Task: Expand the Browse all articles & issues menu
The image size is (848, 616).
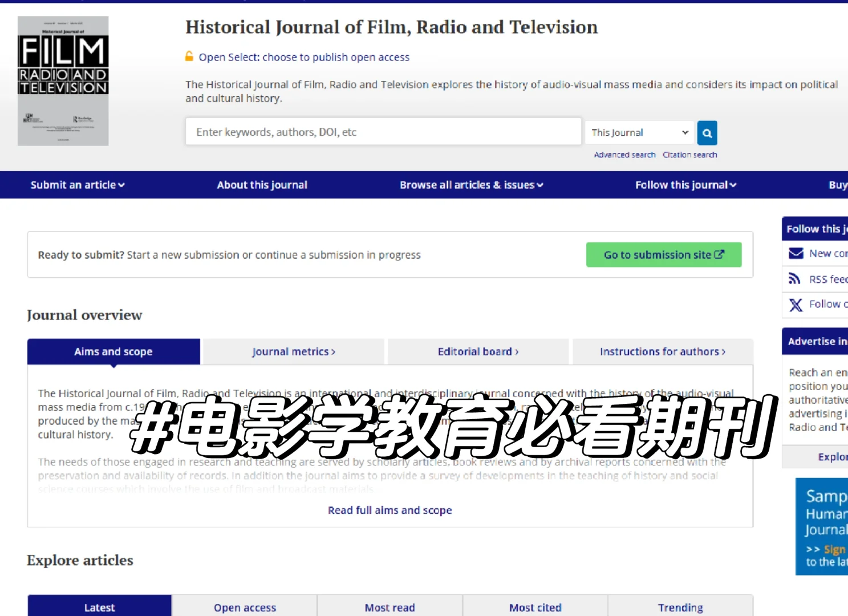Action: click(x=471, y=184)
